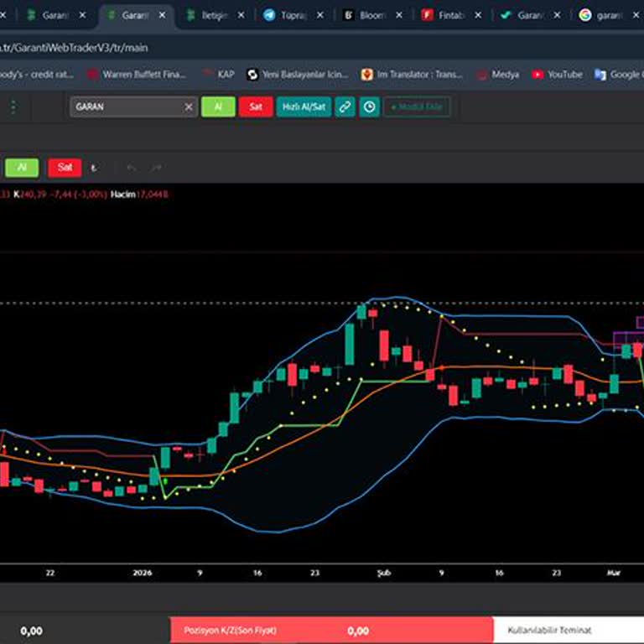644x644 pixels.
Task: Switch to the Fintables browser tab
Action: [452, 16]
